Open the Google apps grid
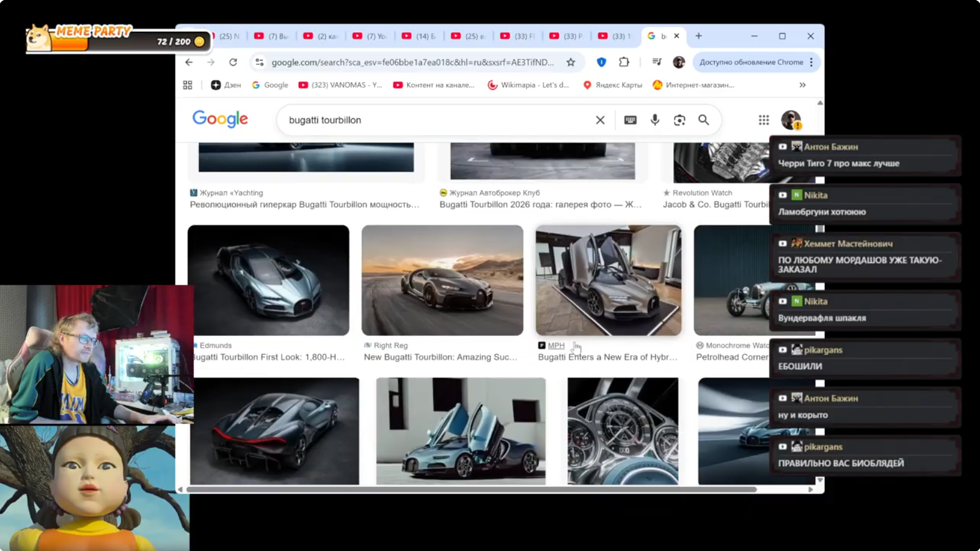 tap(764, 120)
